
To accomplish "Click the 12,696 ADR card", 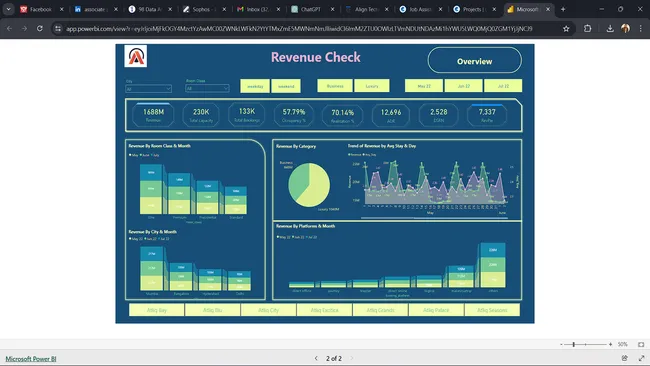I will tap(390, 115).
